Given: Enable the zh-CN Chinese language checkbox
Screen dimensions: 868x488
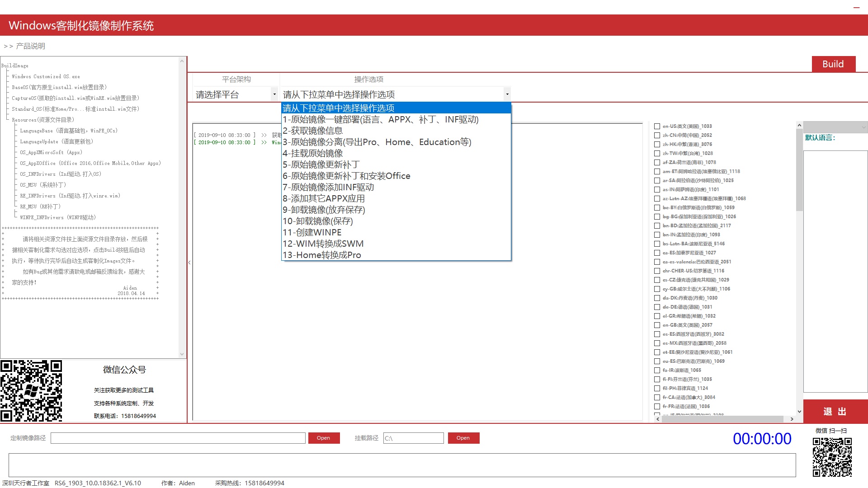Looking at the screenshot, I should [x=657, y=136].
